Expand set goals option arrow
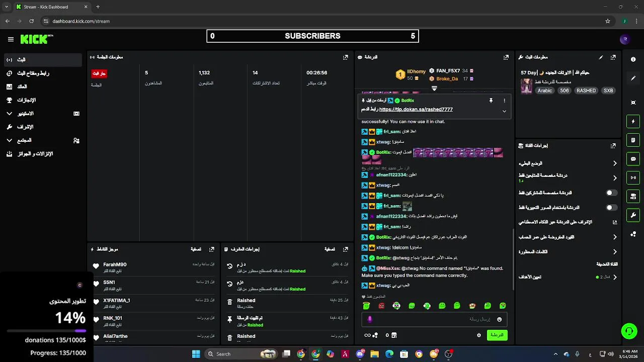The image size is (644, 362). pyautogui.click(x=614, y=277)
